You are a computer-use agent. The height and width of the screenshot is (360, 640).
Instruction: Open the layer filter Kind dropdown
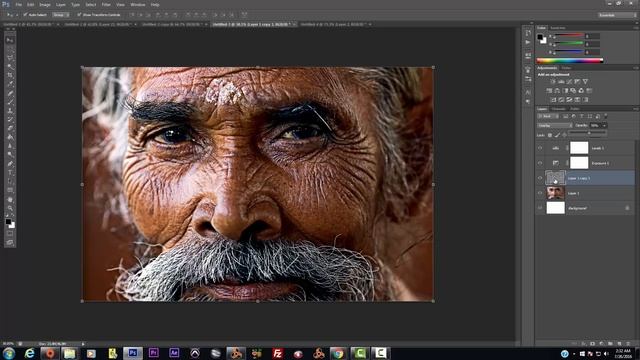coord(548,116)
